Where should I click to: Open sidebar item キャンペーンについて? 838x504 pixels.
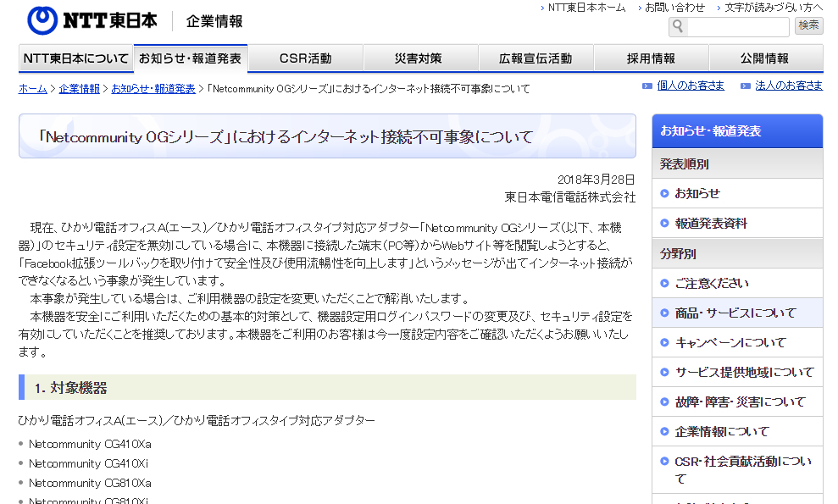737,342
